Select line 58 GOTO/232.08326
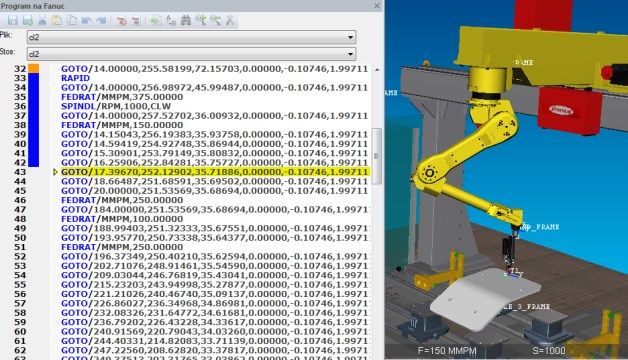This screenshot has height=360, width=628. click(x=215, y=313)
